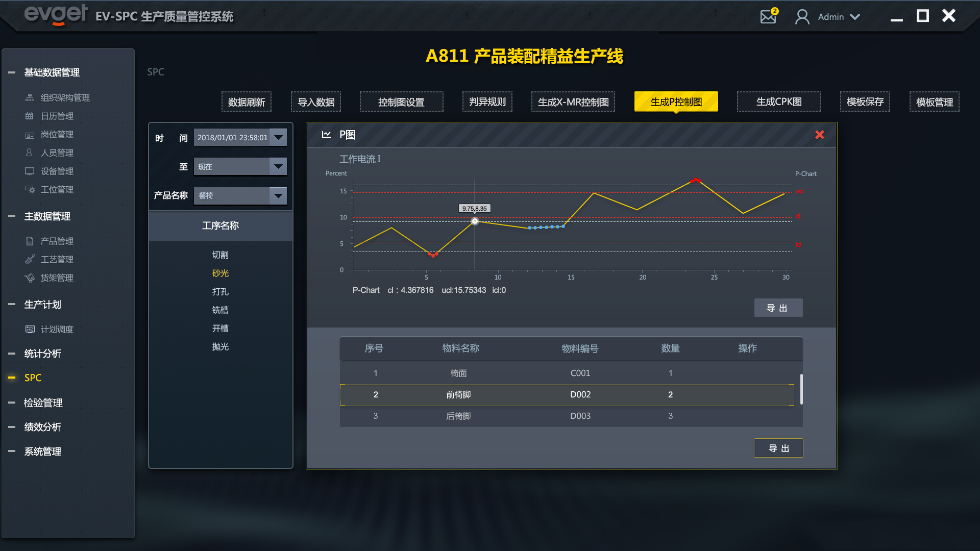This screenshot has width=980, height=551.
Task: Click the 设备管理 monitor icon
Action: [x=30, y=171]
